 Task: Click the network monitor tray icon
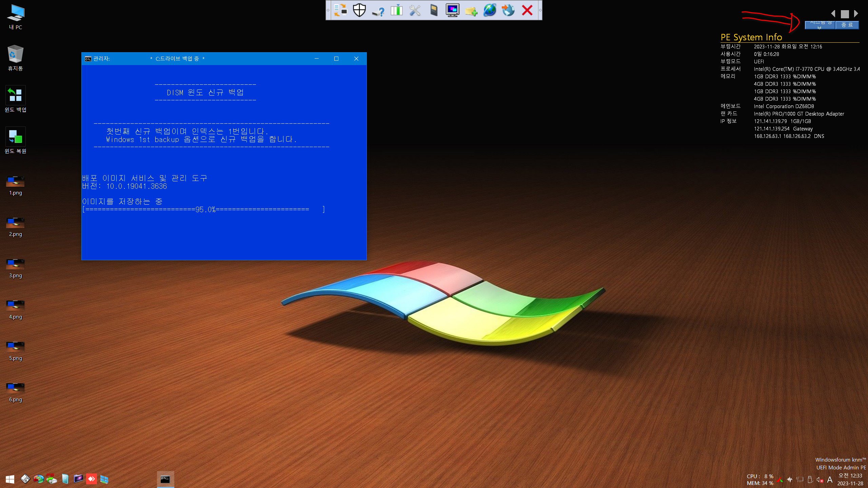(800, 480)
